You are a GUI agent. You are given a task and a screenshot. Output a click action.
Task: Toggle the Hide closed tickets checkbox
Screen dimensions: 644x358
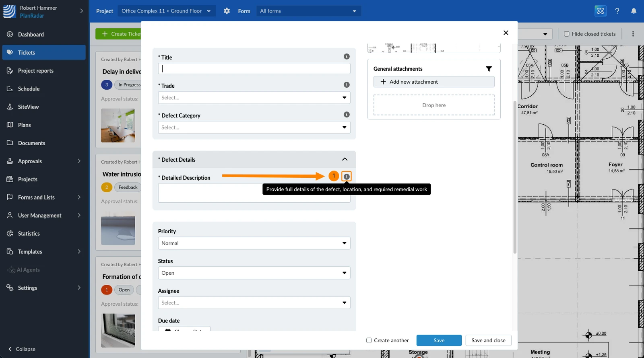tap(567, 34)
